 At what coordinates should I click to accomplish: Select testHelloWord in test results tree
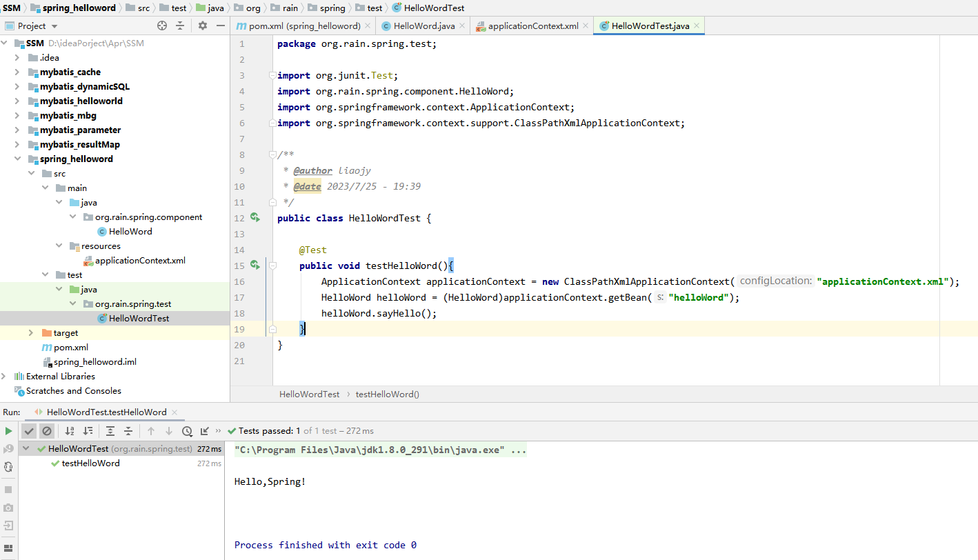coord(90,463)
